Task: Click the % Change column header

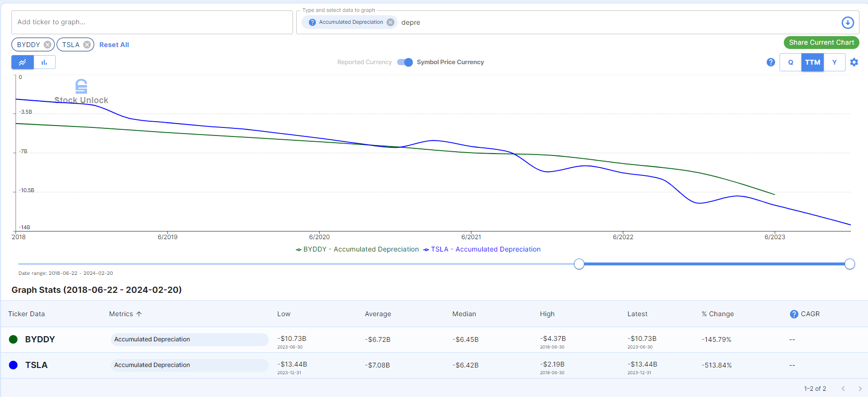Action: [718, 314]
